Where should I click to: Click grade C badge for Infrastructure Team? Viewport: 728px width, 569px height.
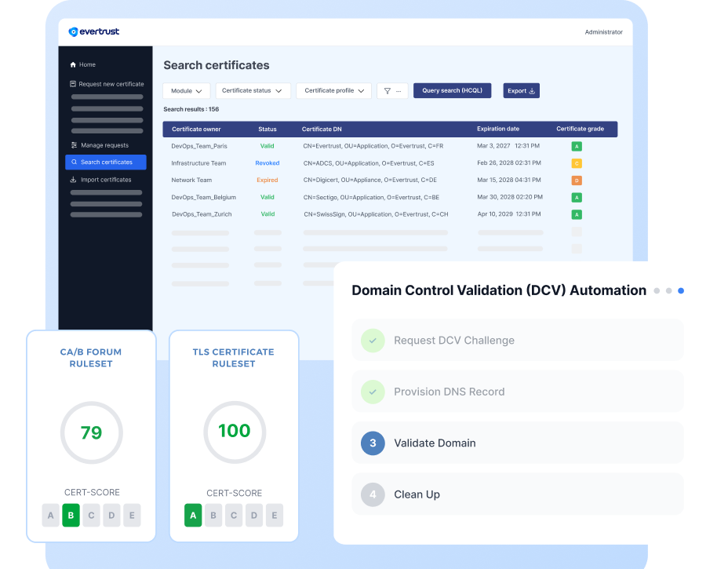577,163
